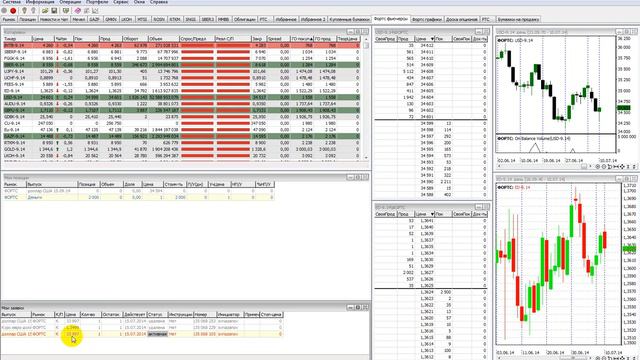The image size is (640, 360).
Task: Switch to the Облигации tab
Action: point(244,19)
